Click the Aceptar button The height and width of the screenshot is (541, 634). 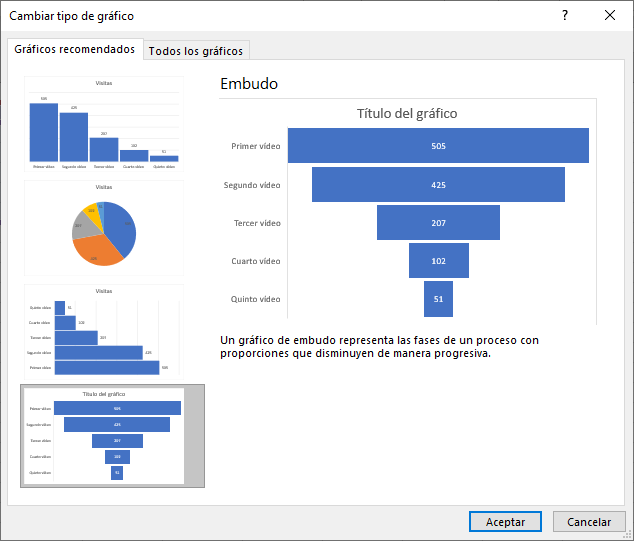tap(505, 522)
